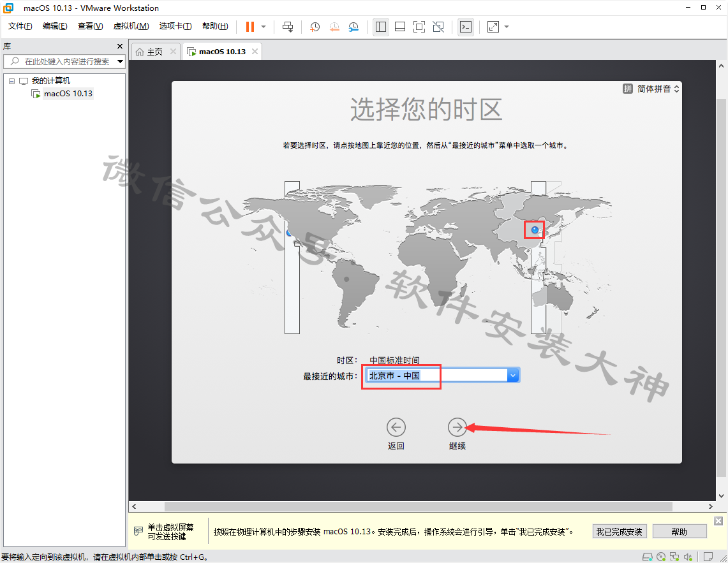
Task: Click the 返回 back arrow button
Action: (396, 427)
